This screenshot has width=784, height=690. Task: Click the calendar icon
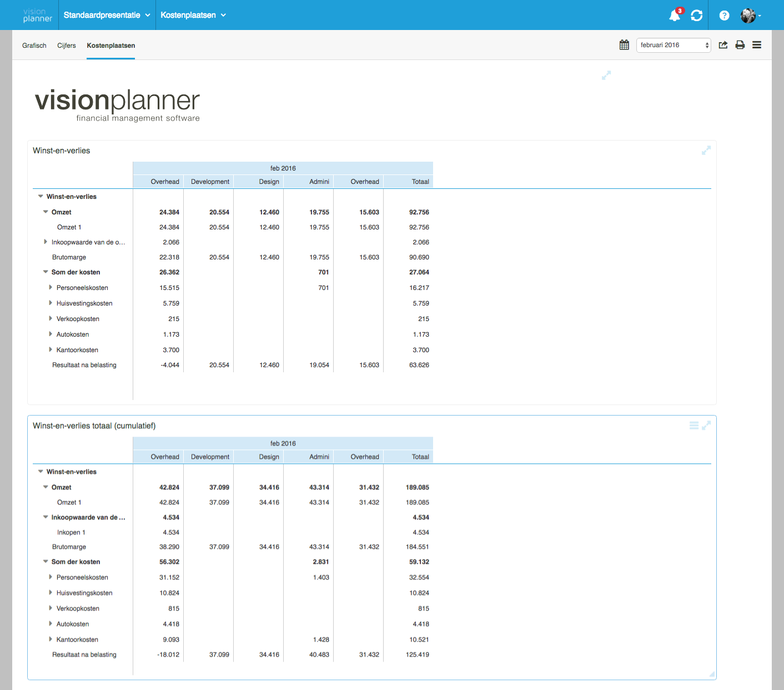[625, 45]
